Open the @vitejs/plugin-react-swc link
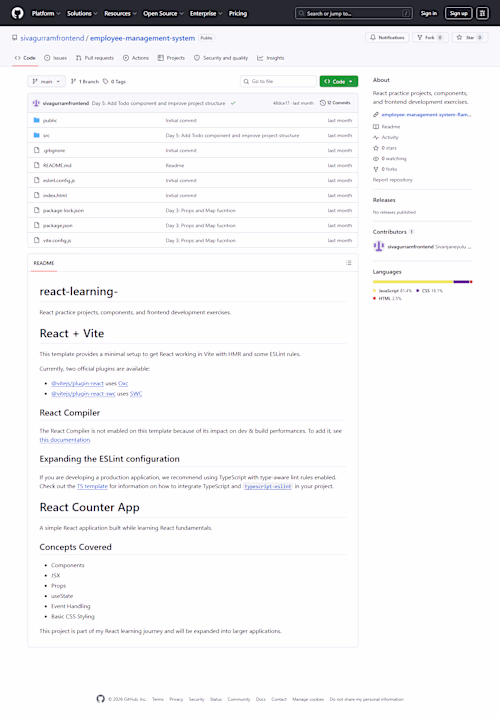500x718 pixels. point(83,394)
